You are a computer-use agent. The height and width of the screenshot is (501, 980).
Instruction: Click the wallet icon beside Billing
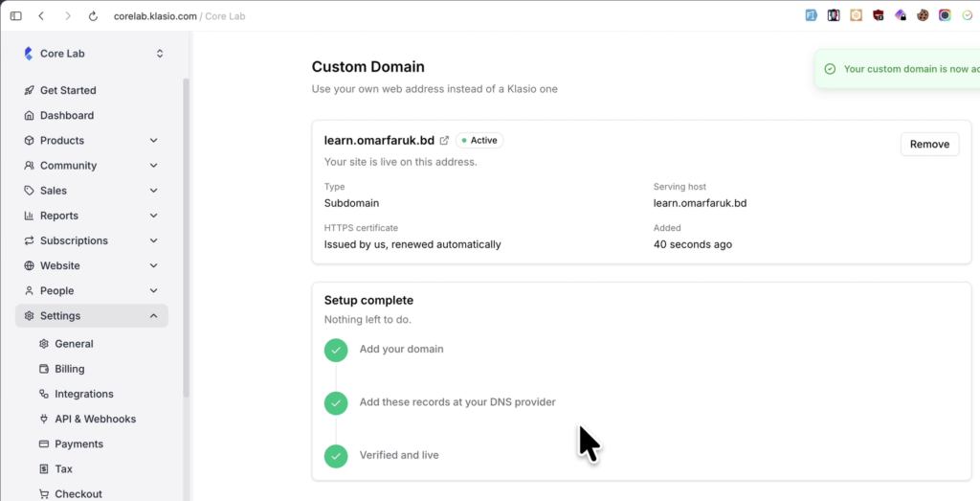pyautogui.click(x=44, y=369)
